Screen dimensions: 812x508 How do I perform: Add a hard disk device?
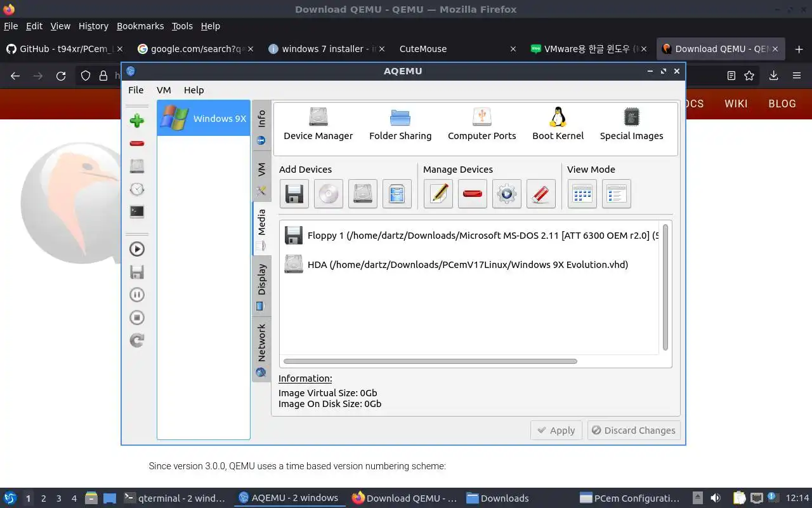(362, 194)
